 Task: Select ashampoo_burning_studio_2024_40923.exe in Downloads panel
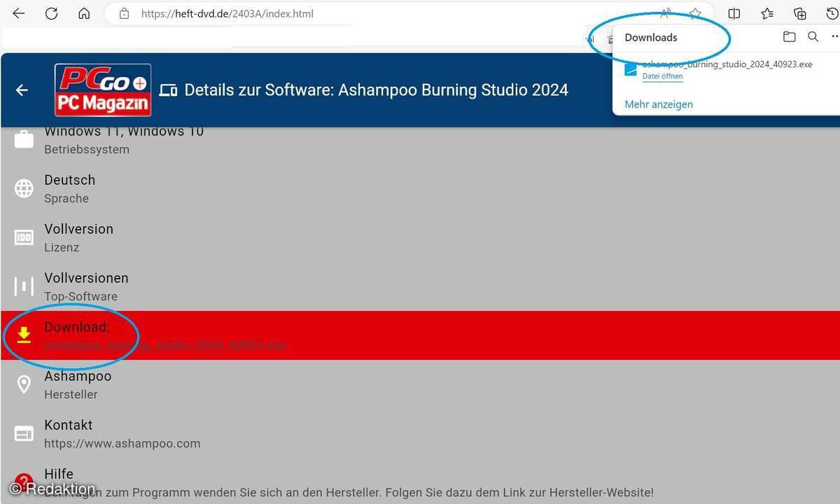pos(727,64)
